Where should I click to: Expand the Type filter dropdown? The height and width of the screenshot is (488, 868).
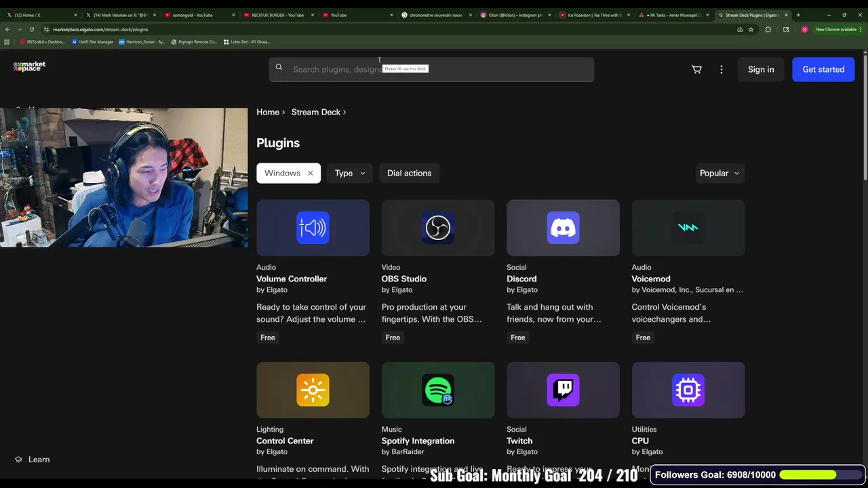(x=350, y=173)
